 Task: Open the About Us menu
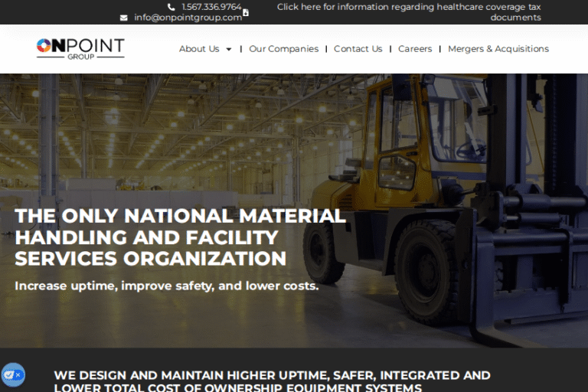tap(199, 49)
